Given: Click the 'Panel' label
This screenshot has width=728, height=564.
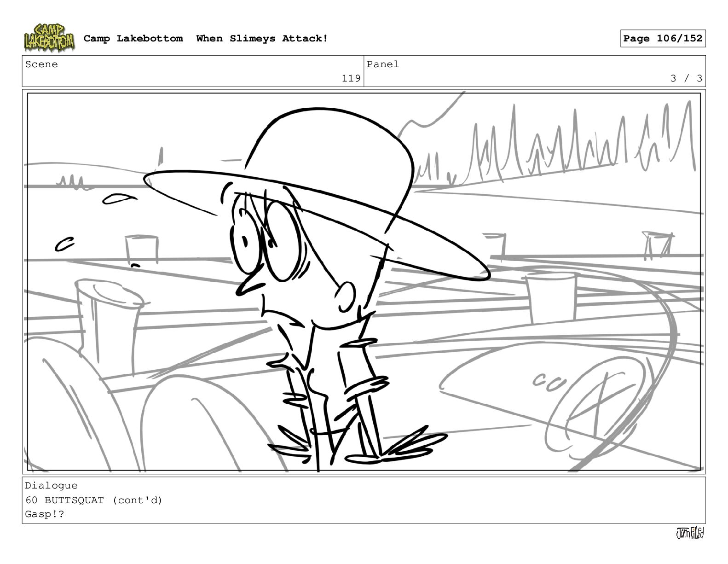Looking at the screenshot, I should pos(383,64).
